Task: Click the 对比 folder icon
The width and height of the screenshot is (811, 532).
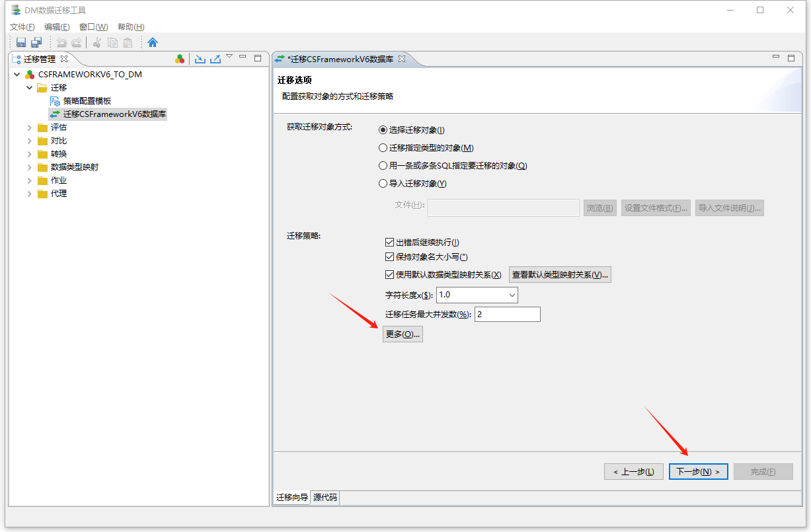Action: click(42, 141)
